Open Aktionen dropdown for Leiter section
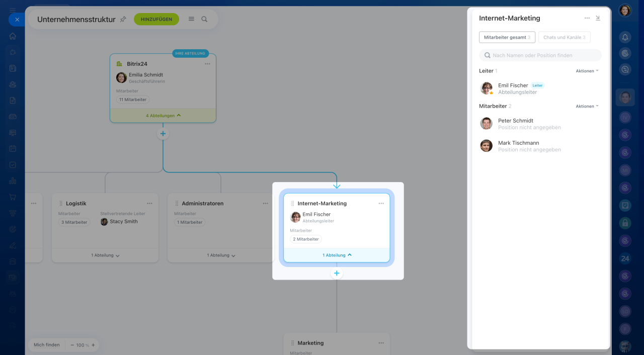This screenshot has width=644, height=355. [587, 71]
